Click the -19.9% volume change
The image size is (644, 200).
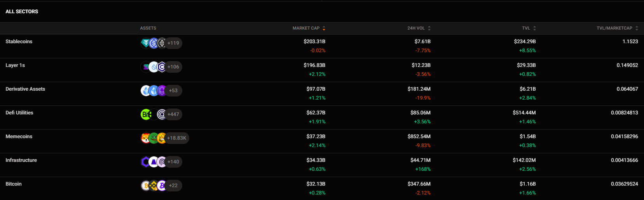point(423,98)
